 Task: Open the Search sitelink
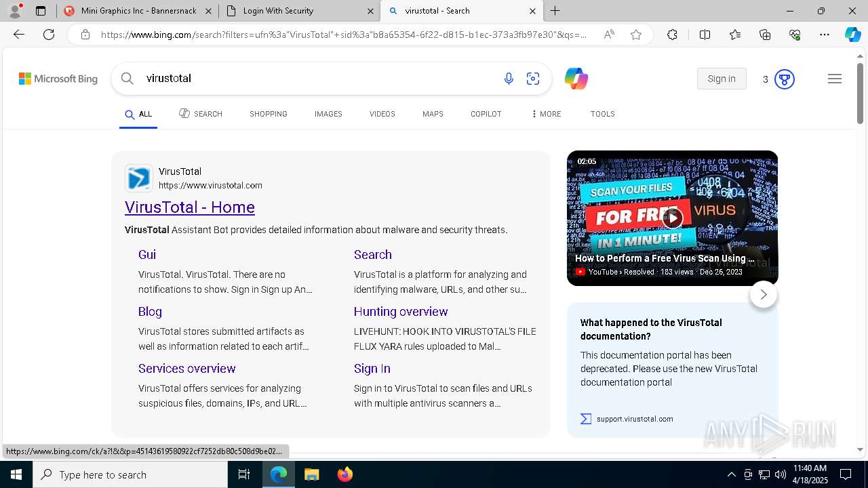(373, 255)
